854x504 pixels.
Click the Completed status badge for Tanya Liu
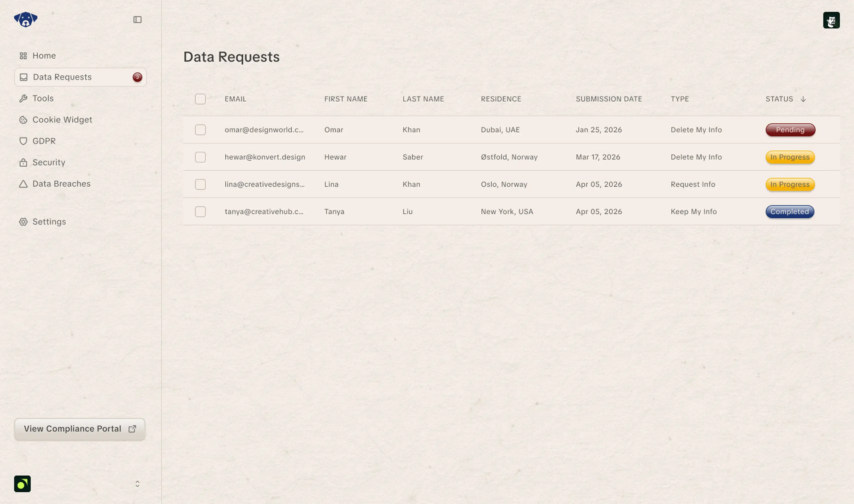789,211
